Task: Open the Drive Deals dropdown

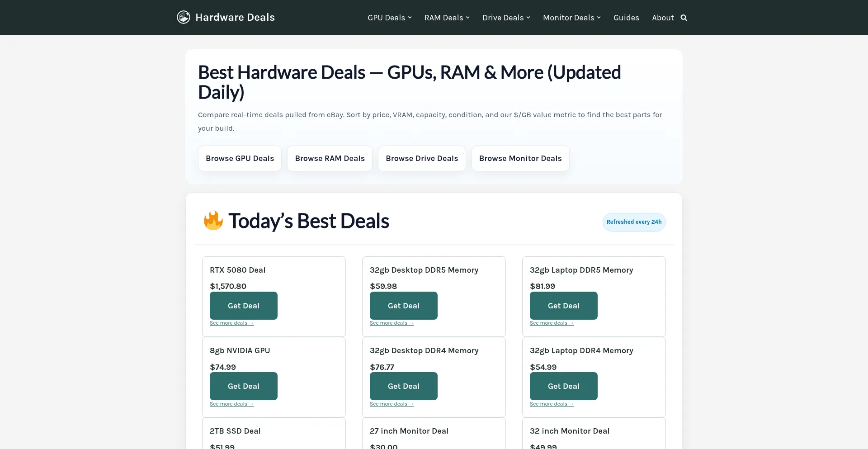Action: coord(506,18)
